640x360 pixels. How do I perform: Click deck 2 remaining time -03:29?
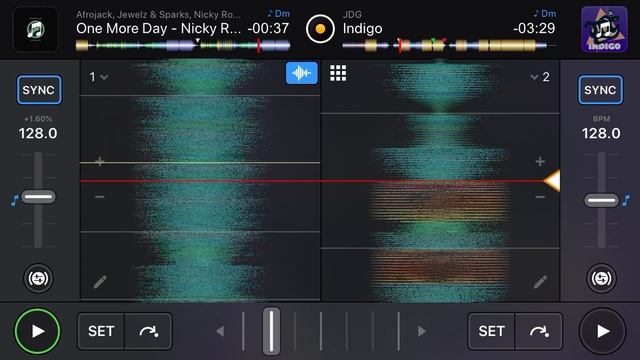pyautogui.click(x=534, y=29)
